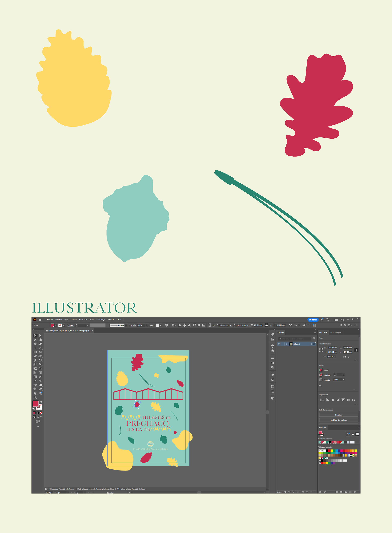Select the Direct Selection tool
This screenshot has height=533, width=392.
pyautogui.click(x=40, y=336)
